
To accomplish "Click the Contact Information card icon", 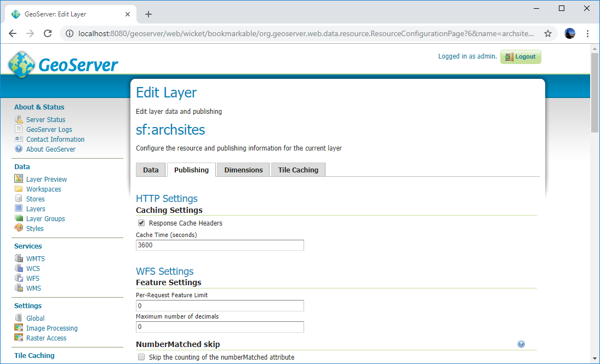I will pyautogui.click(x=19, y=139).
